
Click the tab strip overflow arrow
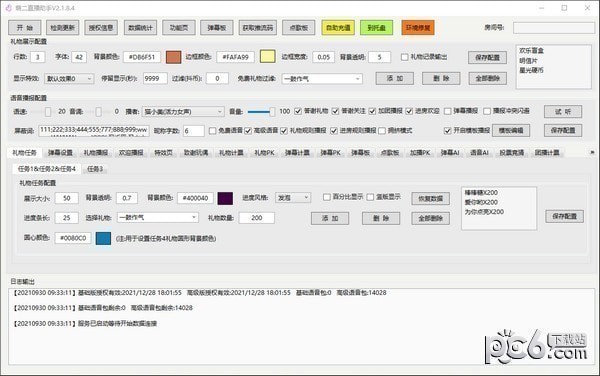coord(592,152)
